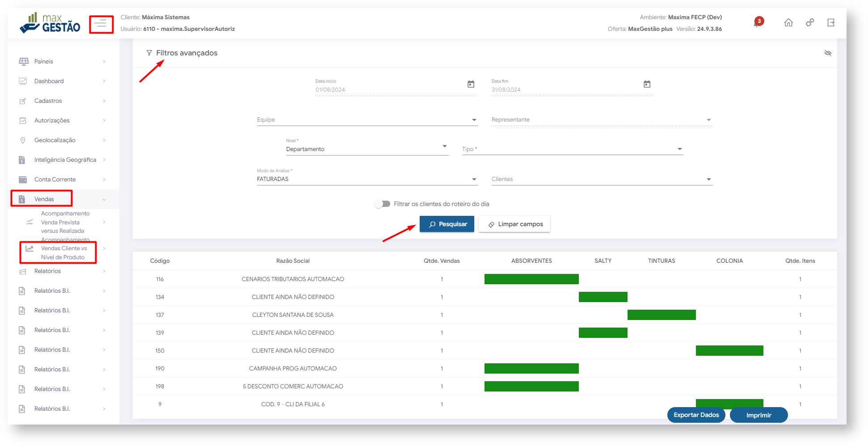The image size is (868, 446).
Task: Click the Pesquisar button
Action: pyautogui.click(x=447, y=224)
